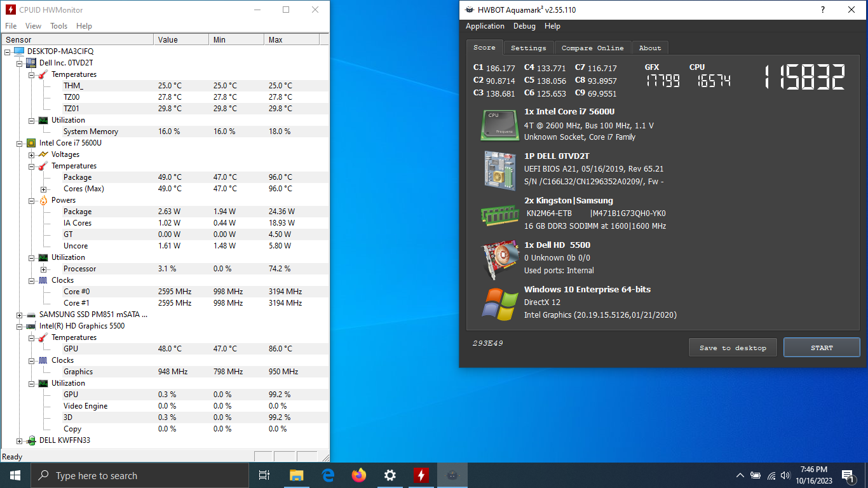Open the View menu in HWMonitor

(x=33, y=26)
